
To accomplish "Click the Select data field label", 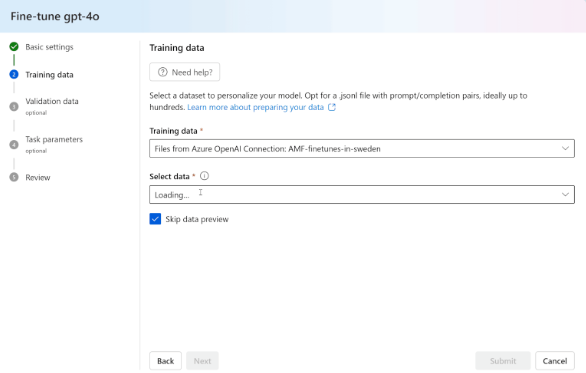I will tap(169, 176).
